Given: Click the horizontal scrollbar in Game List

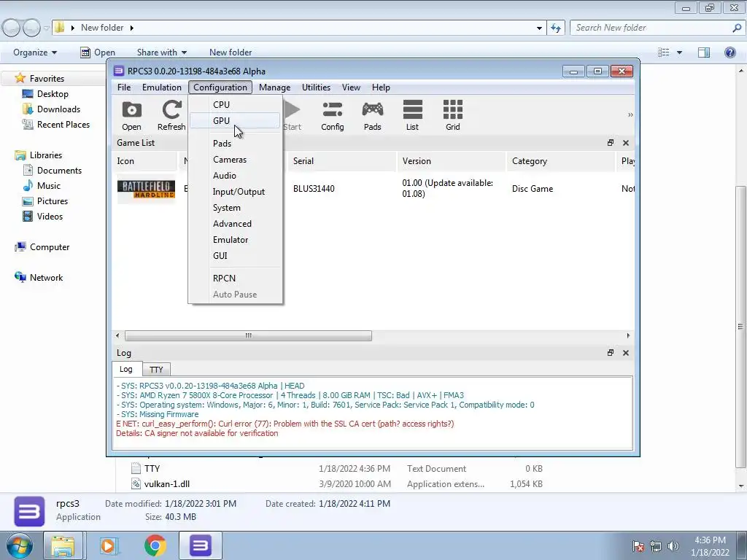Looking at the screenshot, I should coord(248,335).
